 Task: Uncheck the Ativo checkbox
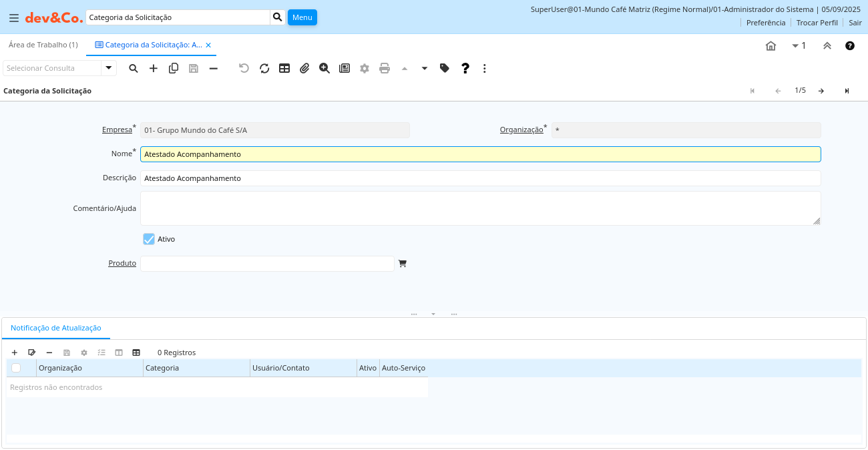pyautogui.click(x=149, y=239)
